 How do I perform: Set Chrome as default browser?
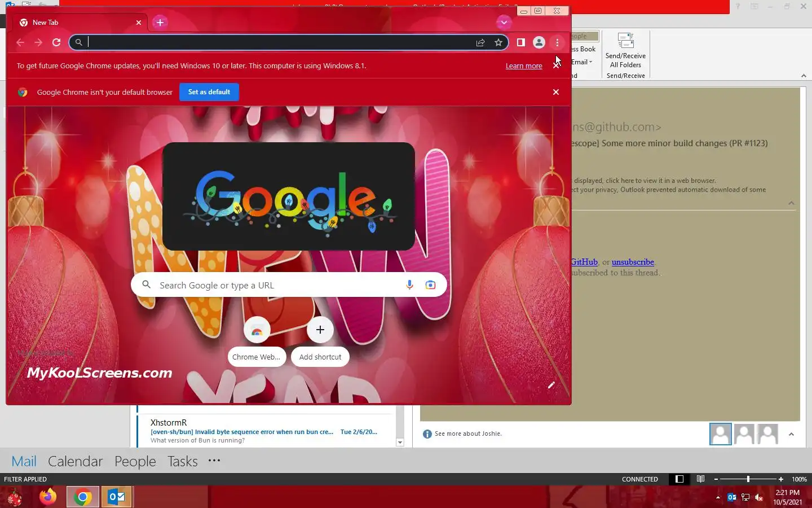click(x=209, y=92)
